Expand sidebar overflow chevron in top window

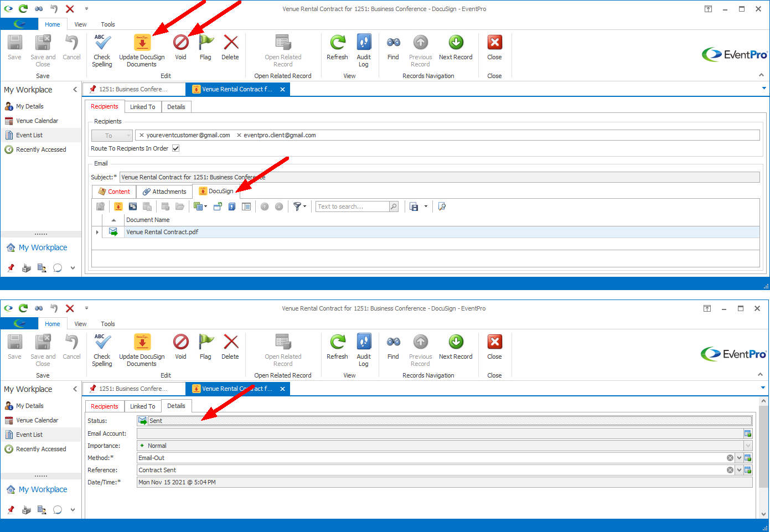(x=73, y=268)
